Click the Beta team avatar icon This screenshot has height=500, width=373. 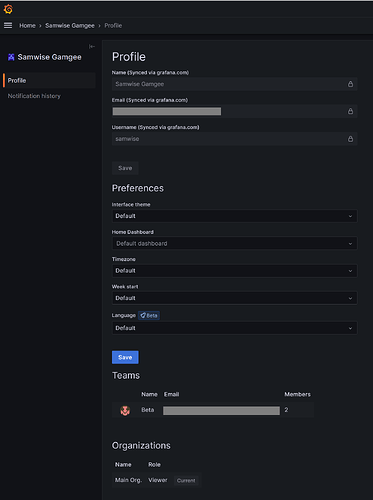click(x=125, y=410)
